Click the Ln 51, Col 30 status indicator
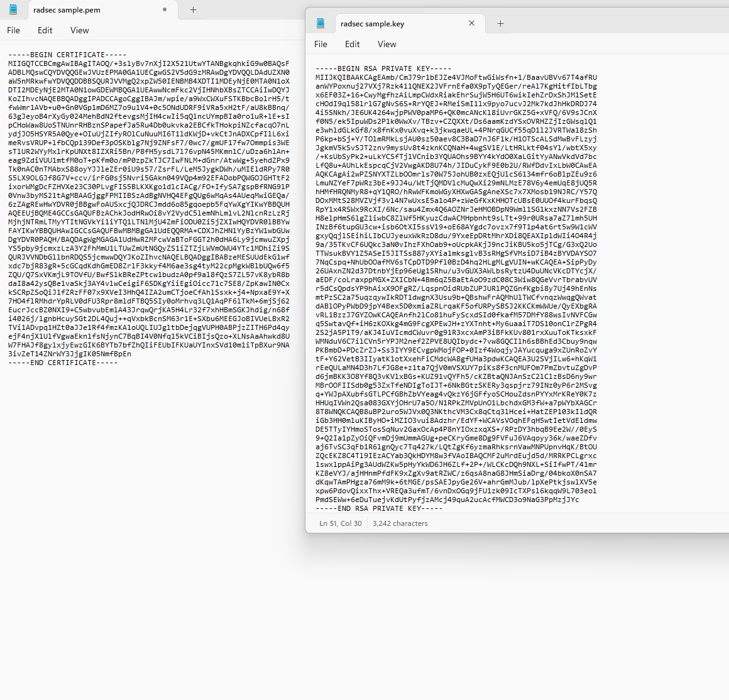729x700 pixels. pyautogui.click(x=340, y=523)
